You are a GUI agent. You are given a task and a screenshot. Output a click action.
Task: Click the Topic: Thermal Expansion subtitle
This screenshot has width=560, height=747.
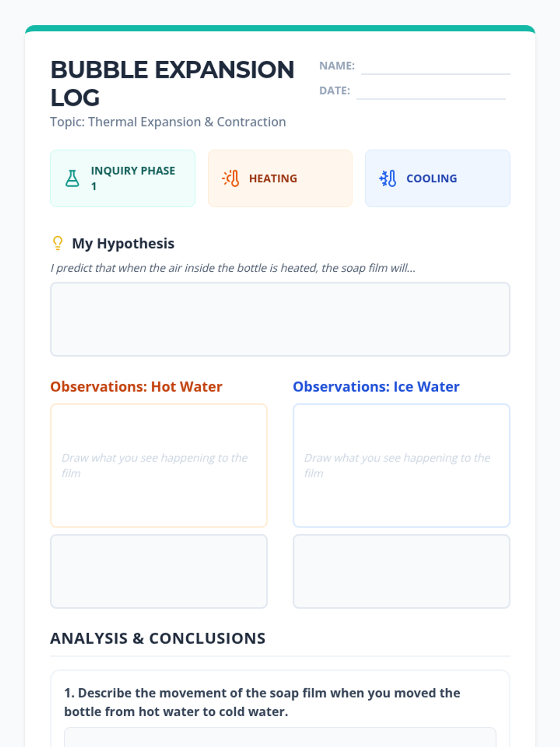point(168,122)
